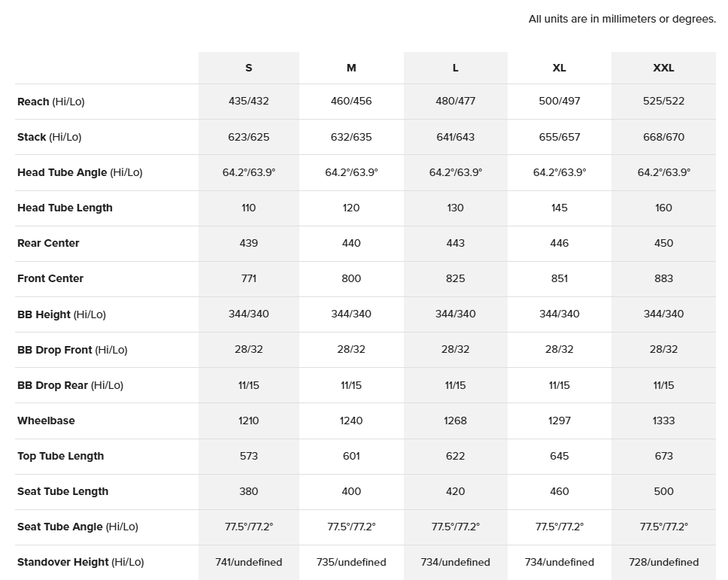
Task: Select the 380 seat tube length cell
Action: coord(249,491)
